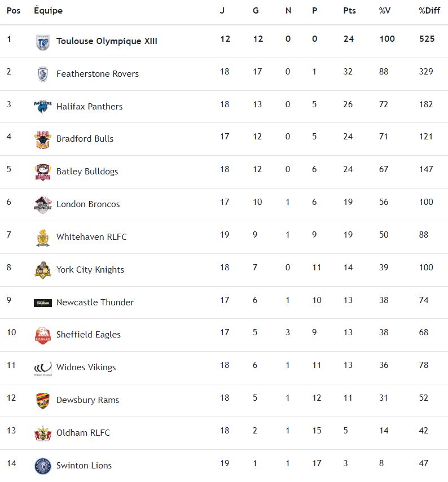Open the Oldham RLFC team name

[83, 433]
